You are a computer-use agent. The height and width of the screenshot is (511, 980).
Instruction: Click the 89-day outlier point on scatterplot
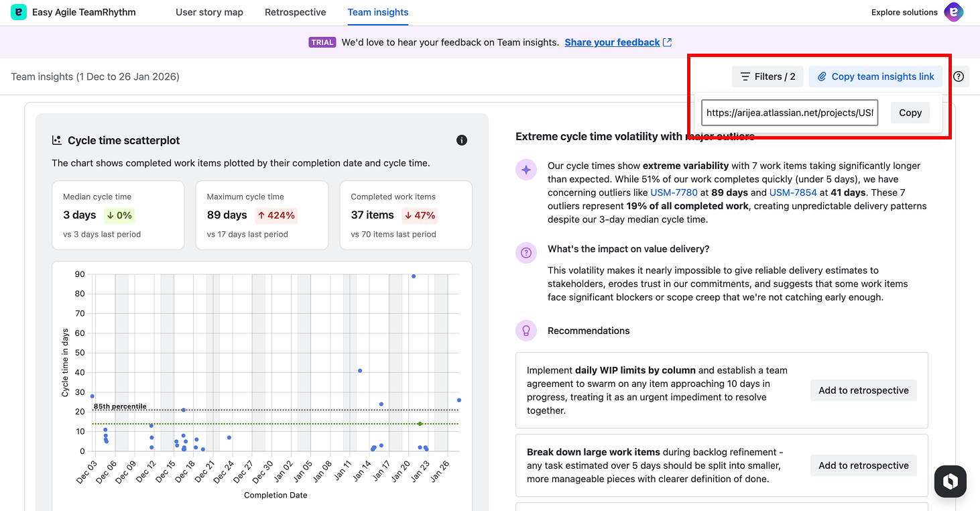(414, 276)
